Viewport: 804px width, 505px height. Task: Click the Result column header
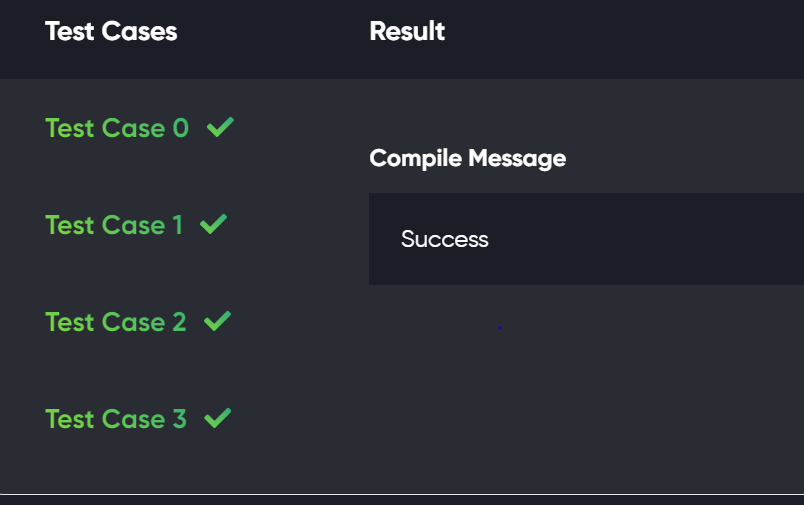point(407,32)
